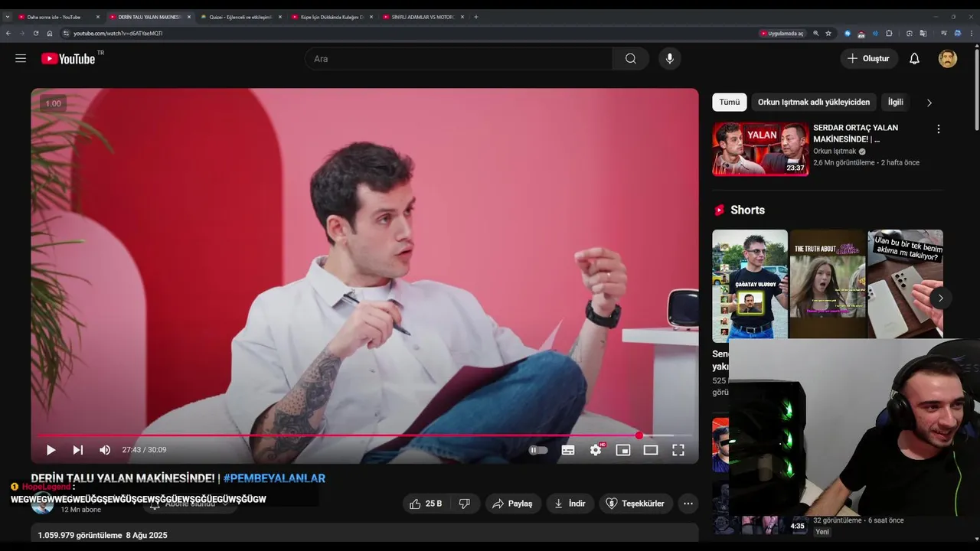The height and width of the screenshot is (551, 980).
Task: Click the Oluştur create button
Action: pos(869,59)
